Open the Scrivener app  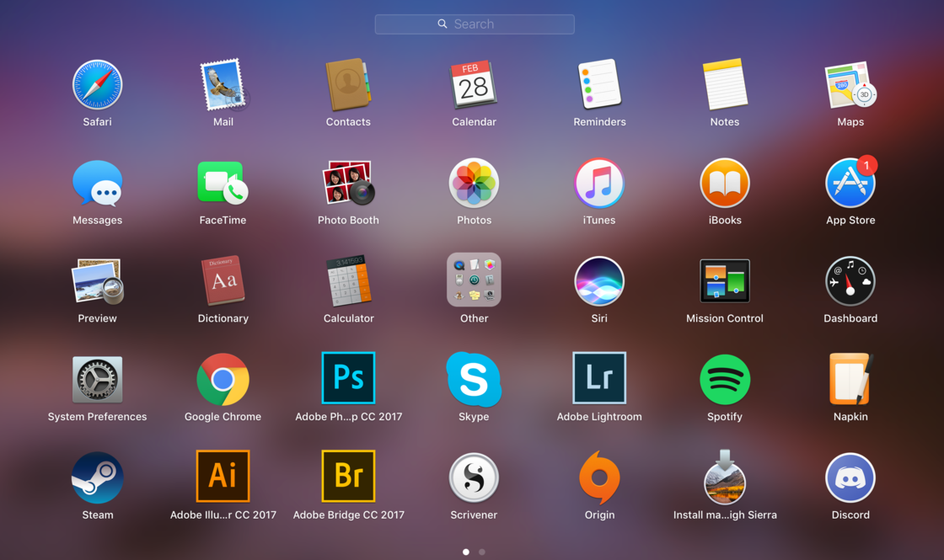tap(474, 477)
